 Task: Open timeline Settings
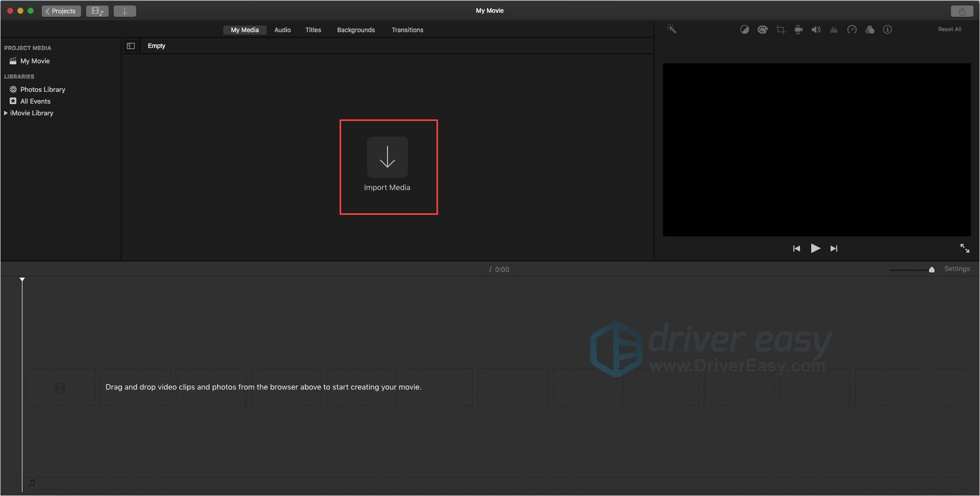coord(957,269)
